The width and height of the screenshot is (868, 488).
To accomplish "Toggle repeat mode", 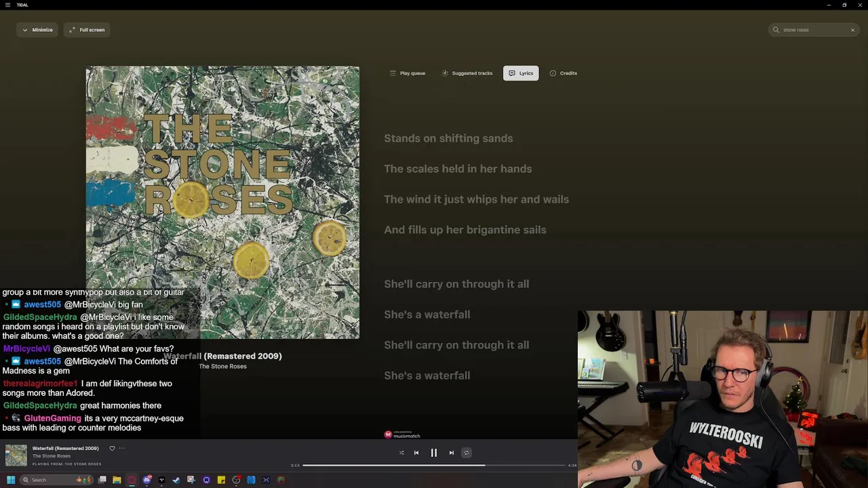I will click(467, 453).
